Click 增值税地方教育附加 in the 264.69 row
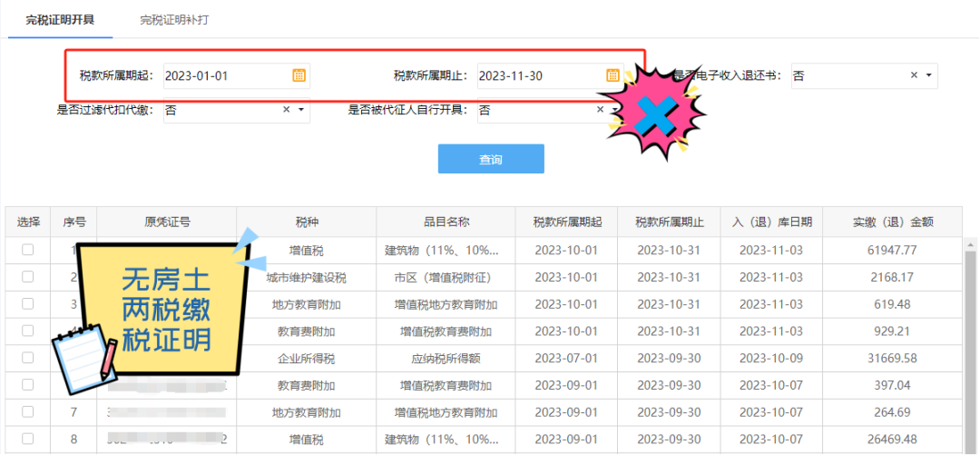The image size is (980, 455). (x=446, y=413)
